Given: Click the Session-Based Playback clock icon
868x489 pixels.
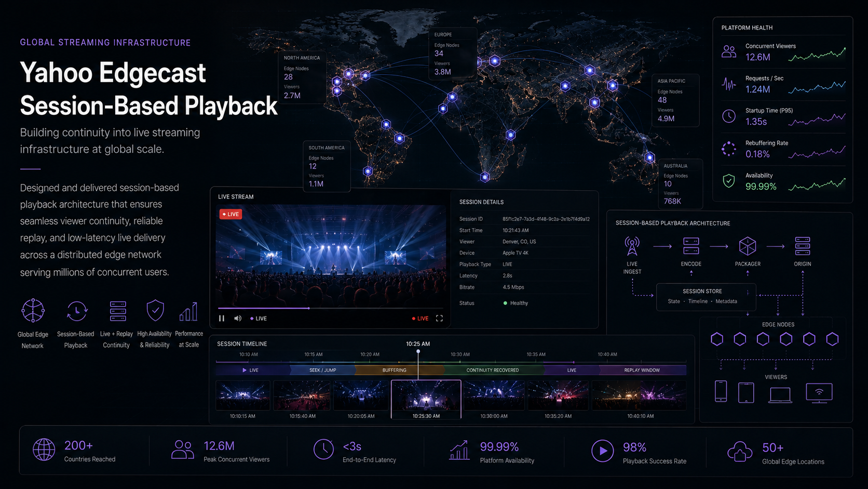Looking at the screenshot, I should tap(76, 311).
